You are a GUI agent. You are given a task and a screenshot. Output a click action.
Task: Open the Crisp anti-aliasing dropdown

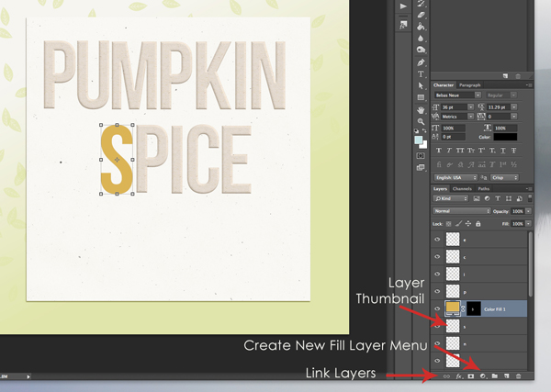click(504, 177)
